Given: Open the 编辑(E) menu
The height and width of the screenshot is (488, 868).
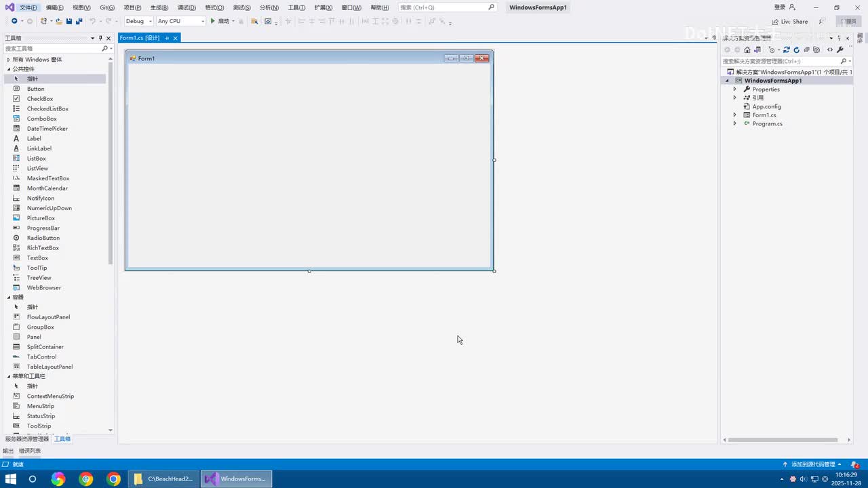Looking at the screenshot, I should coord(54,7).
